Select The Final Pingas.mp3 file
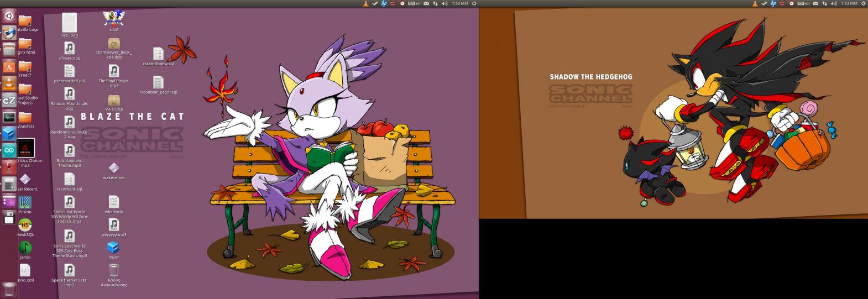The image size is (868, 299). (x=113, y=76)
